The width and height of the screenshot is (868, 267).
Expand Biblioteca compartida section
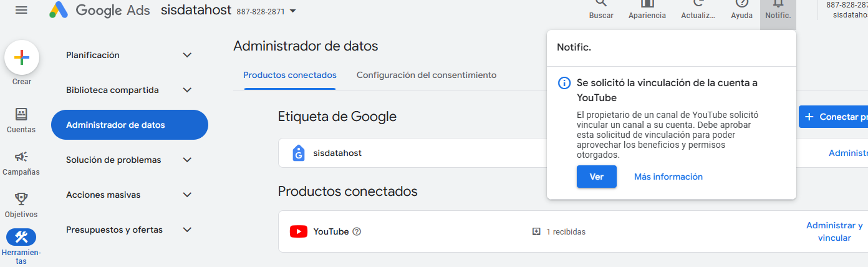[x=187, y=90]
